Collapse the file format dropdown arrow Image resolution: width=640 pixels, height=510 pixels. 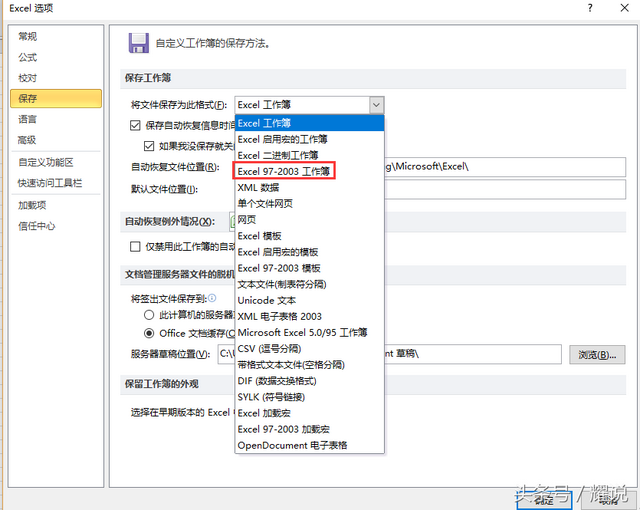pyautogui.click(x=376, y=105)
